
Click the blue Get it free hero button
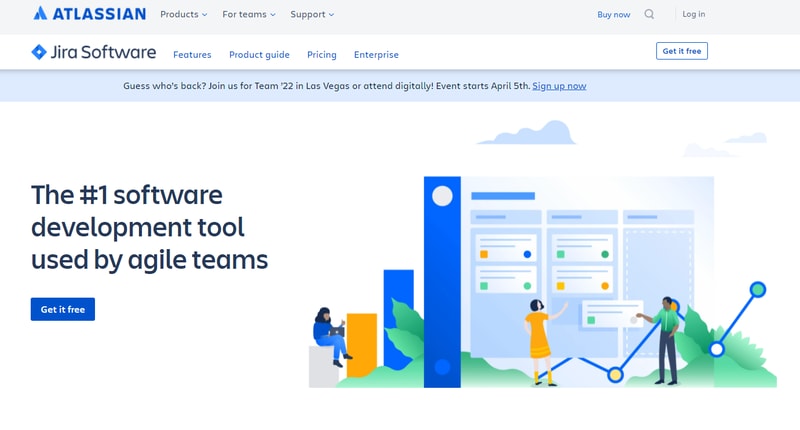[x=63, y=309]
